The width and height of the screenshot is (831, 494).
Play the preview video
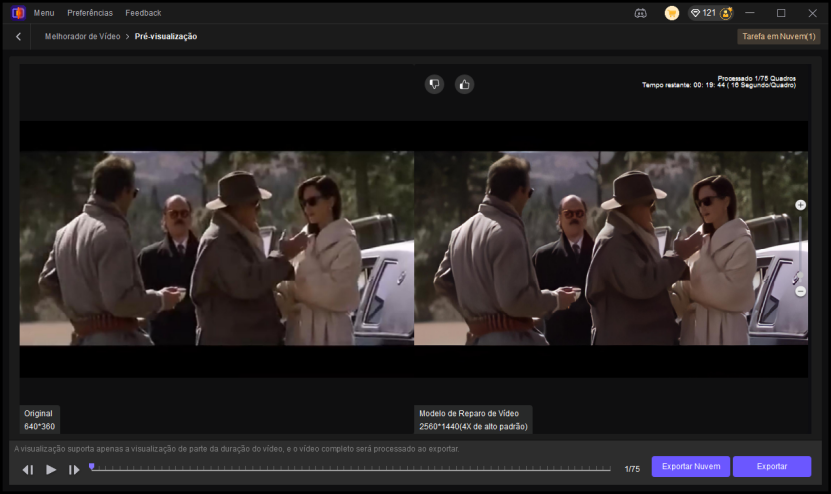click(51, 470)
